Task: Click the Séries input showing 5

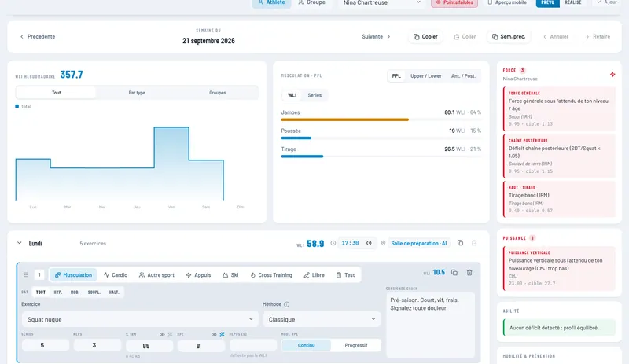Action: (x=46, y=345)
